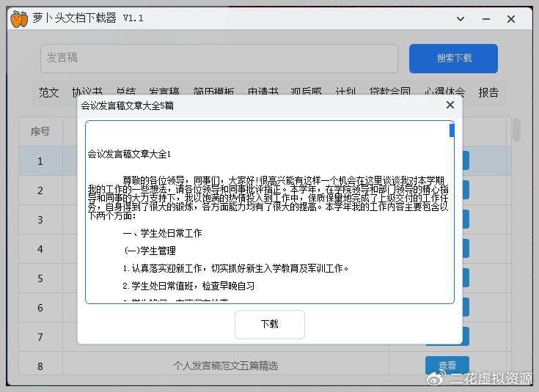
Task: Pick the 计划 category tab
Action: [345, 92]
